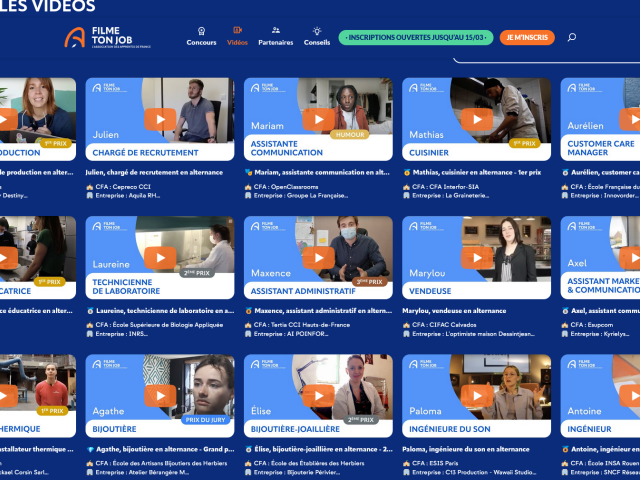Image resolution: width=640 pixels, height=480 pixels.
Task: Open the search magnifier icon
Action: tap(571, 37)
